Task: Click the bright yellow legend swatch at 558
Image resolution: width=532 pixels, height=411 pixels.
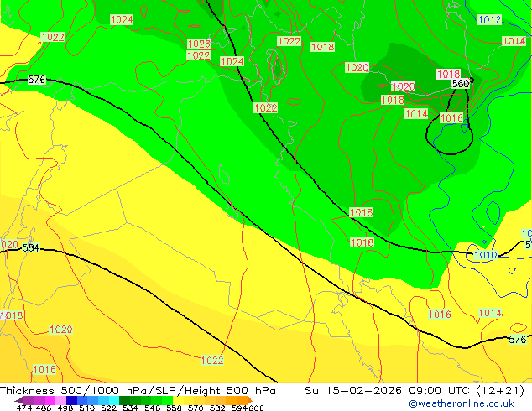Action: (x=178, y=400)
